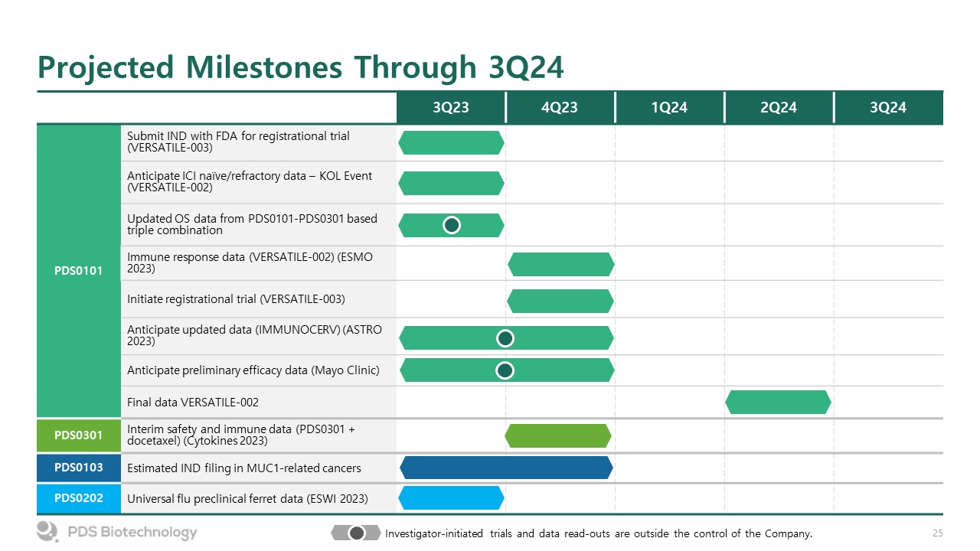The width and height of the screenshot is (980, 551).
Task: Click the circle marker on Mayo Clinic efficacy bar
Action: (505, 370)
